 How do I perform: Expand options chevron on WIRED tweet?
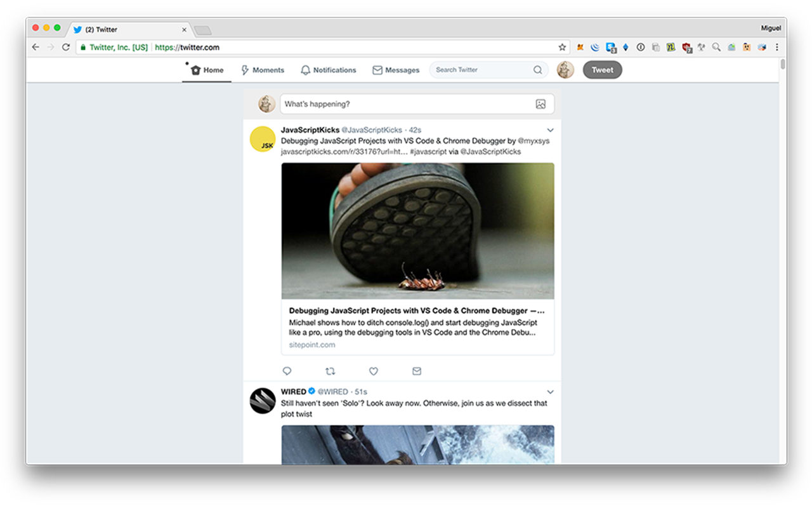550,392
